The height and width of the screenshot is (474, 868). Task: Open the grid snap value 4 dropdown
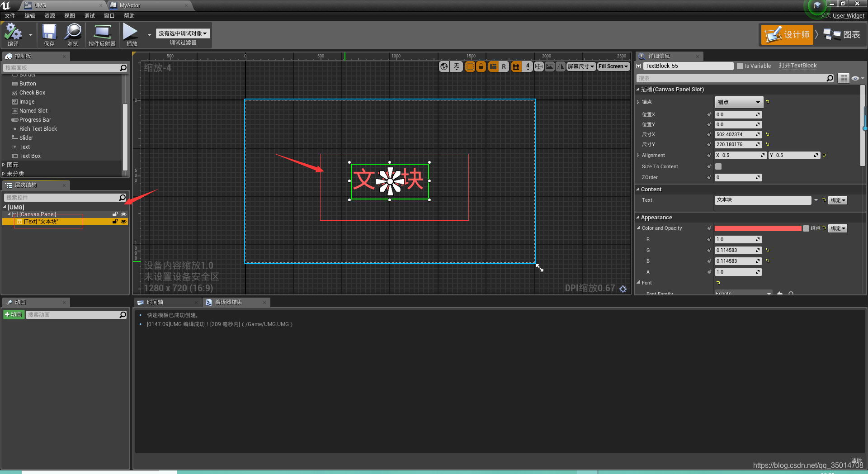528,66
